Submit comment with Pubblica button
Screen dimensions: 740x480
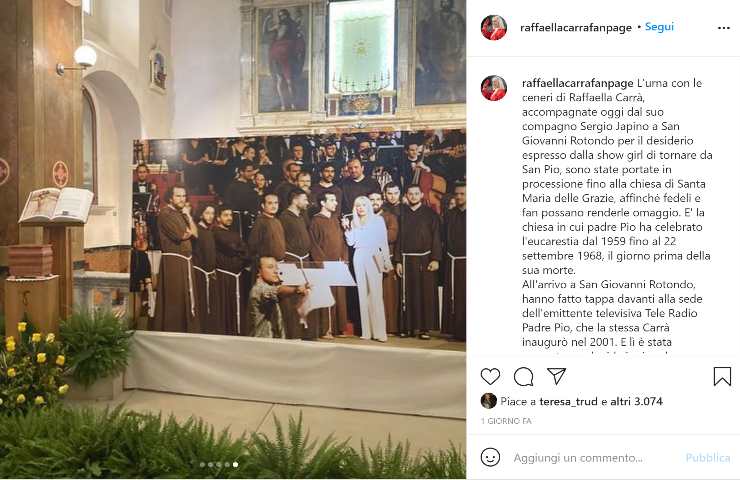pos(707,458)
